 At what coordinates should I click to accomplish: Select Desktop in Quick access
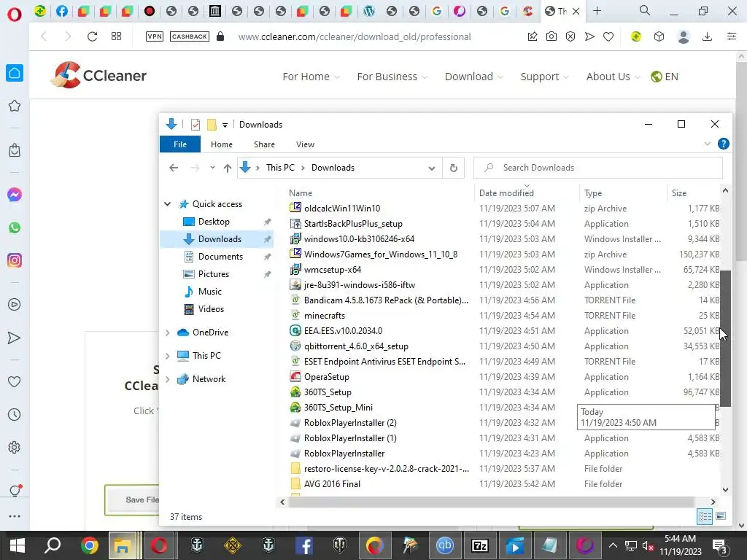pyautogui.click(x=214, y=222)
